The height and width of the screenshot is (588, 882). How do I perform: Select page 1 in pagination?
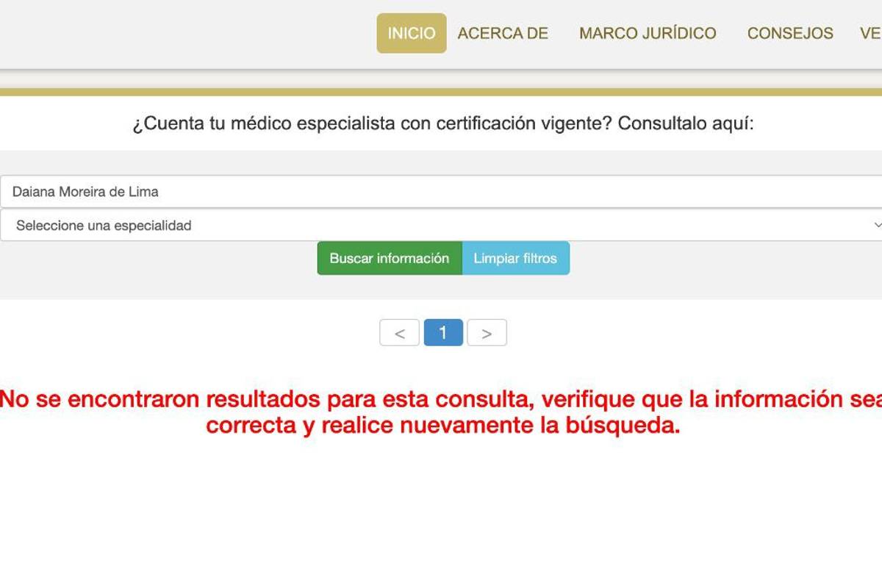[443, 333]
